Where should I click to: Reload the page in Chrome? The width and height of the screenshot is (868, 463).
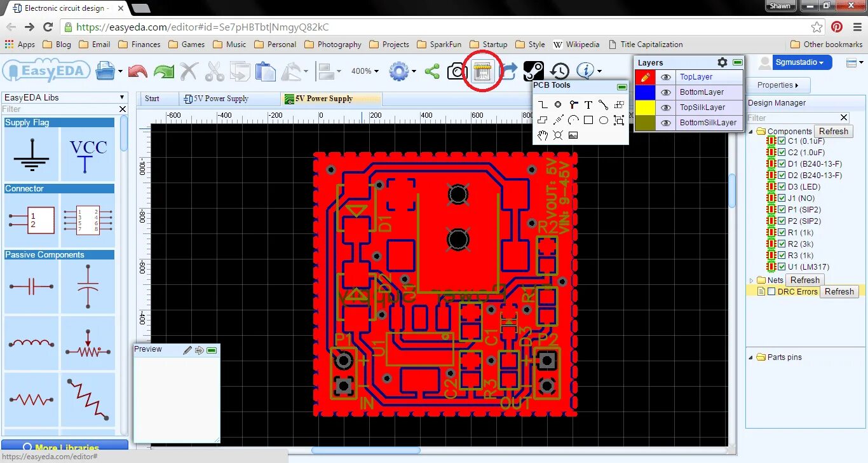tap(48, 27)
